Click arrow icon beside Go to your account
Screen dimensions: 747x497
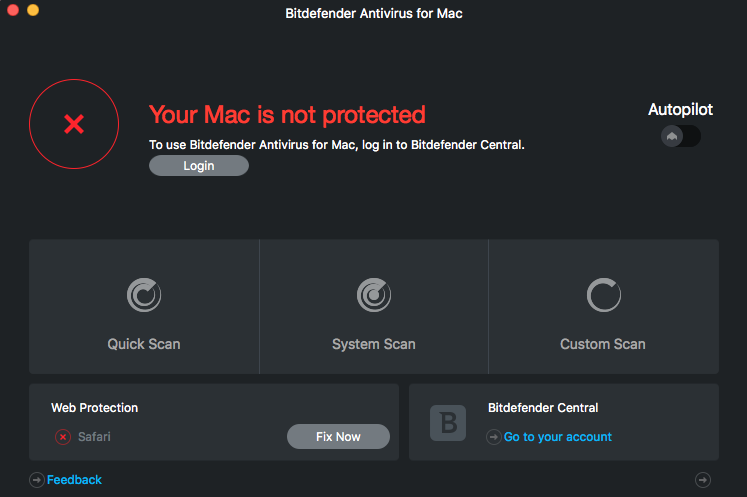(494, 437)
